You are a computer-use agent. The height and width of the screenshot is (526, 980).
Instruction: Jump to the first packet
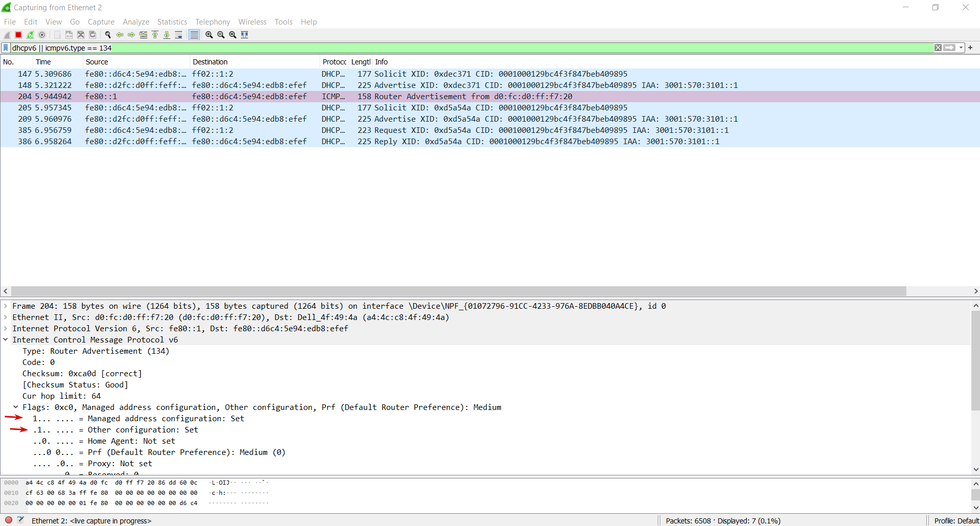point(155,35)
